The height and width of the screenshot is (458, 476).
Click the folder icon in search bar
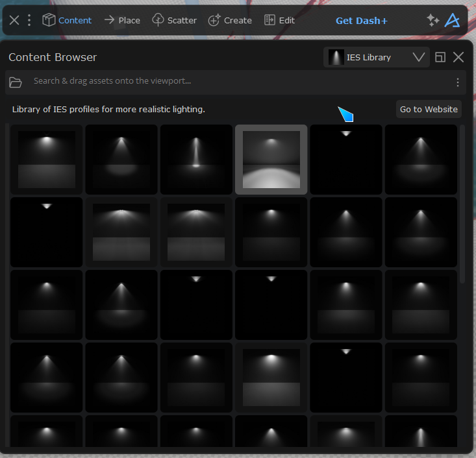(x=15, y=82)
